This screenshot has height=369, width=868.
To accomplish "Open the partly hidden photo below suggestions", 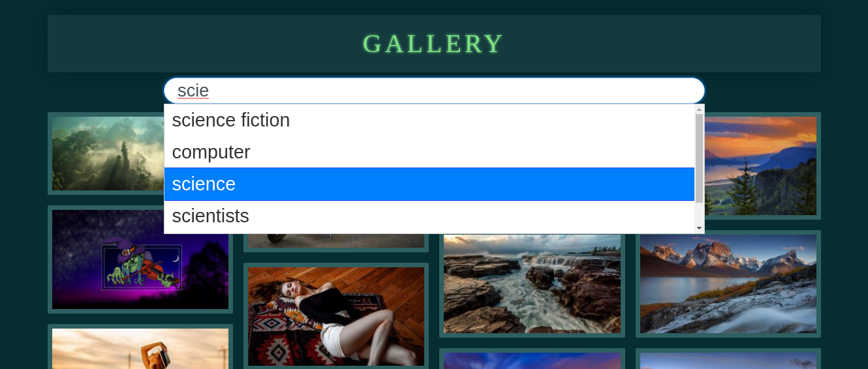I will coord(336,241).
